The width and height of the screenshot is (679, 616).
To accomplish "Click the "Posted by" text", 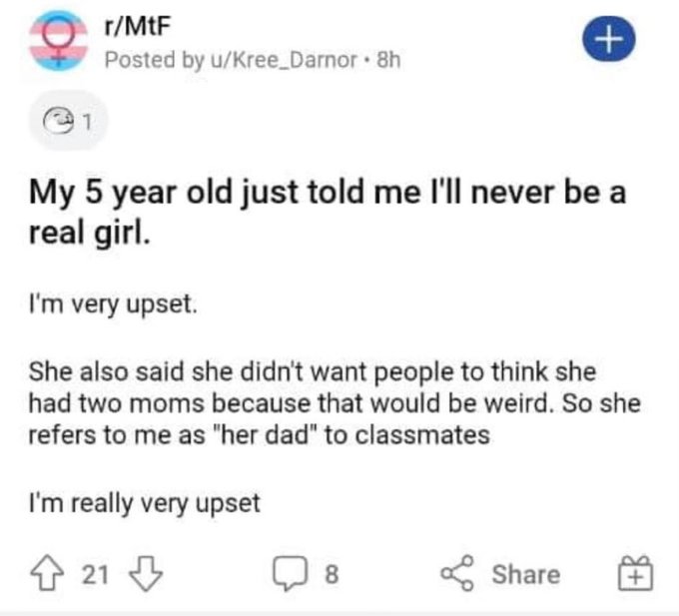I will (150, 59).
